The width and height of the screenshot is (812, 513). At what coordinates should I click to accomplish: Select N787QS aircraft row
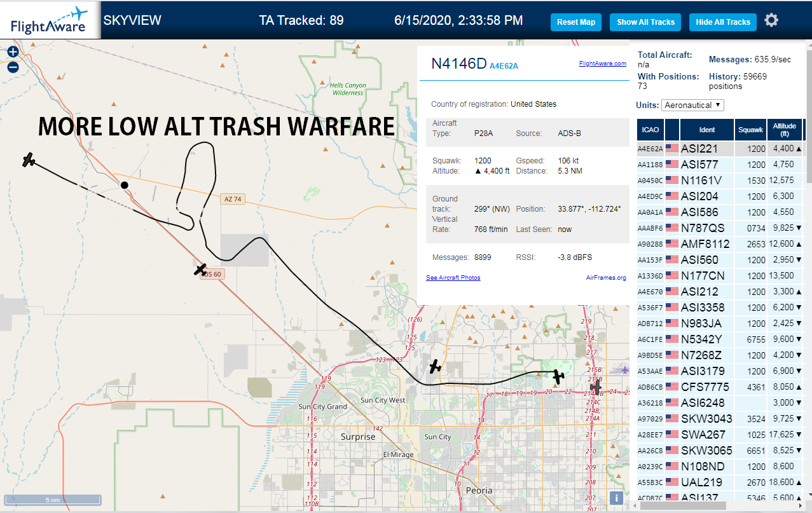[x=720, y=228]
